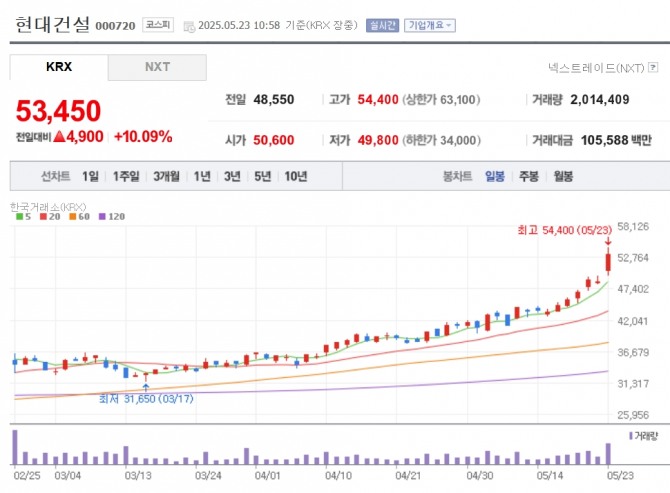Viewport: 670px width, 493px height.
Task: Click the red 20-day moving average swatch
Action: (43, 216)
